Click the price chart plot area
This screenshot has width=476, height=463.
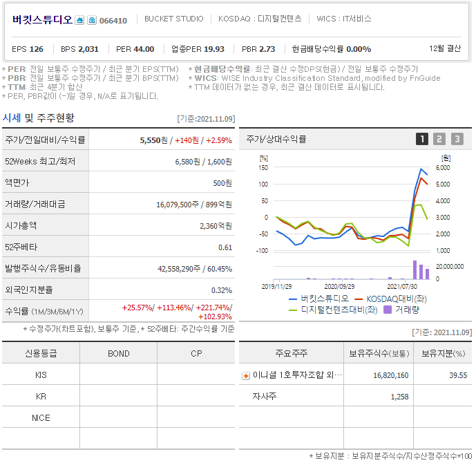(x=352, y=209)
